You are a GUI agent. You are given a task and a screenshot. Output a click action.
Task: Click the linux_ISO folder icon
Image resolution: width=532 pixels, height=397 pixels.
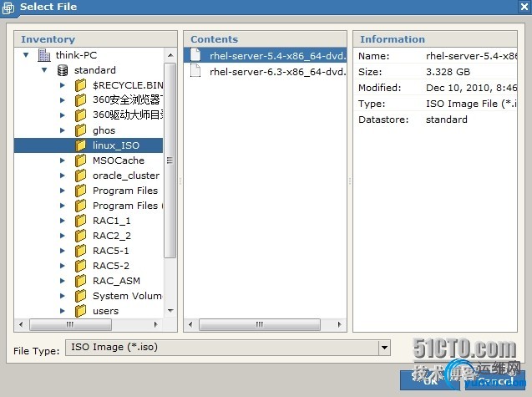click(x=80, y=145)
